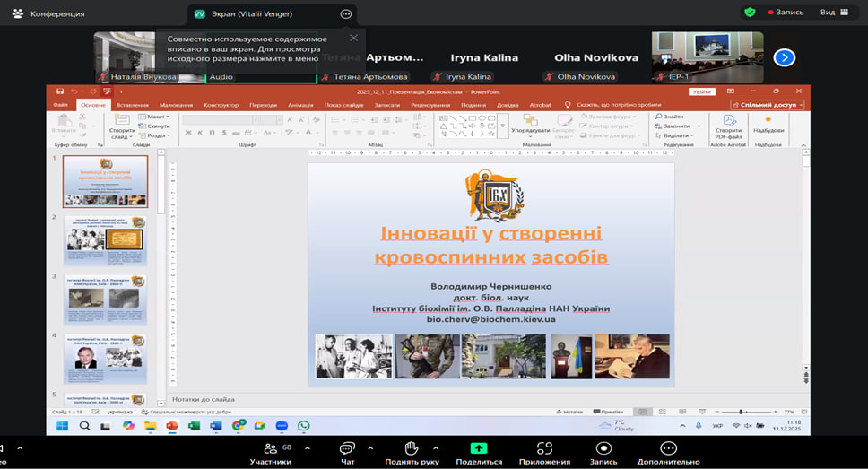This screenshot has width=868, height=469.
Task: Click the Спільний доступ share button
Action: [767, 105]
